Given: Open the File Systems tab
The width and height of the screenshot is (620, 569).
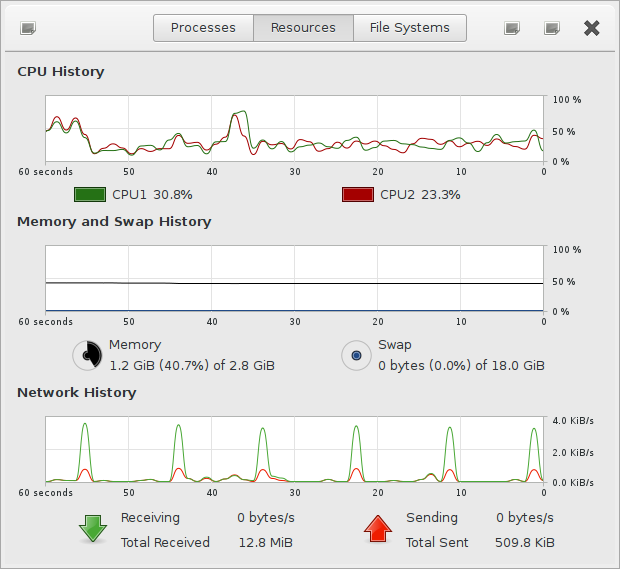Looking at the screenshot, I should 410,28.
